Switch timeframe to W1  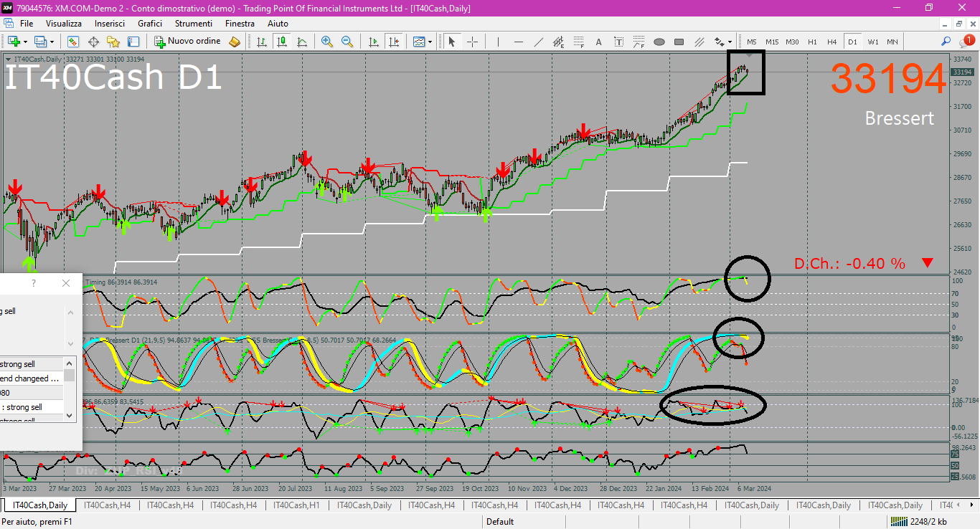tap(872, 42)
